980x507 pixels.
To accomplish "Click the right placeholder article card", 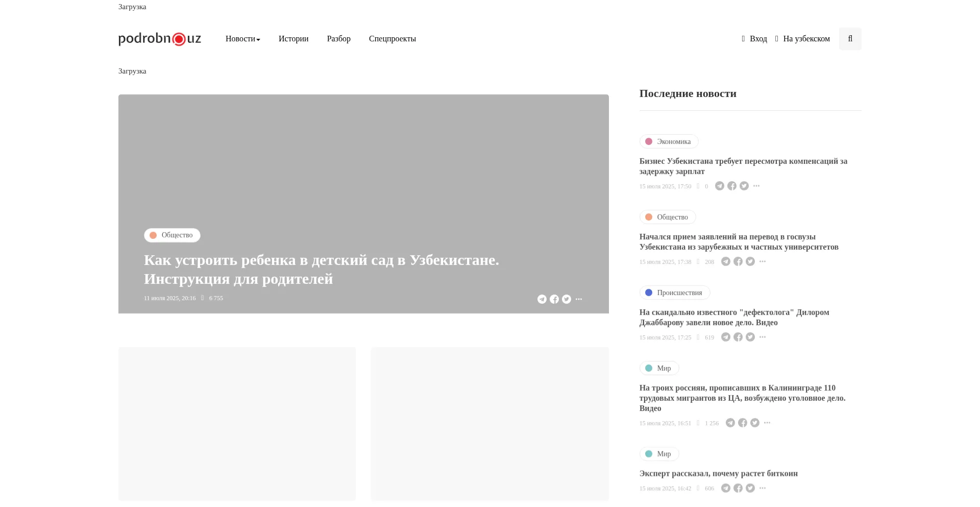I will (x=490, y=424).
